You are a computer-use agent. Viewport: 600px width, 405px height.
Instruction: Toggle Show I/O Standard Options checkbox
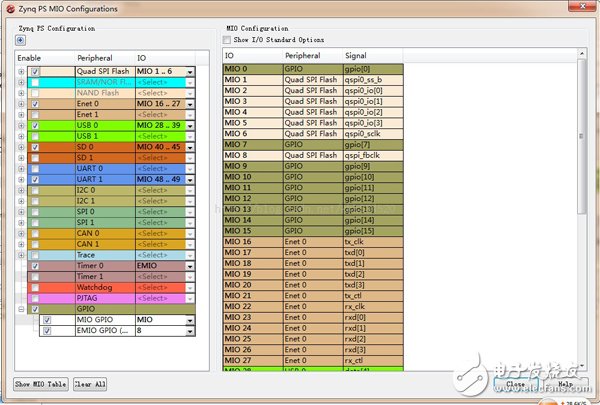point(228,39)
